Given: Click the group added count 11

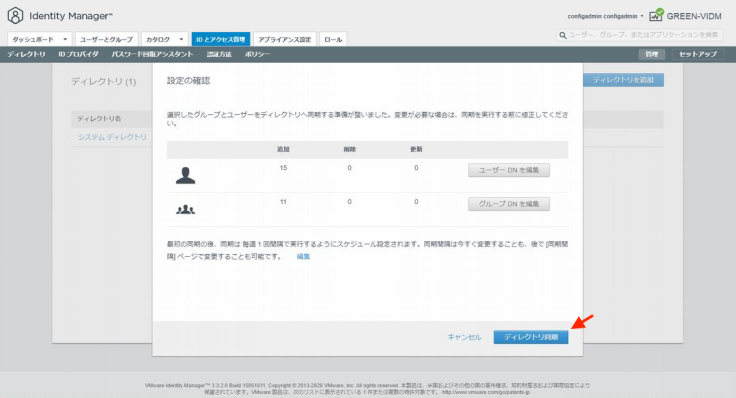Looking at the screenshot, I should (283, 202).
